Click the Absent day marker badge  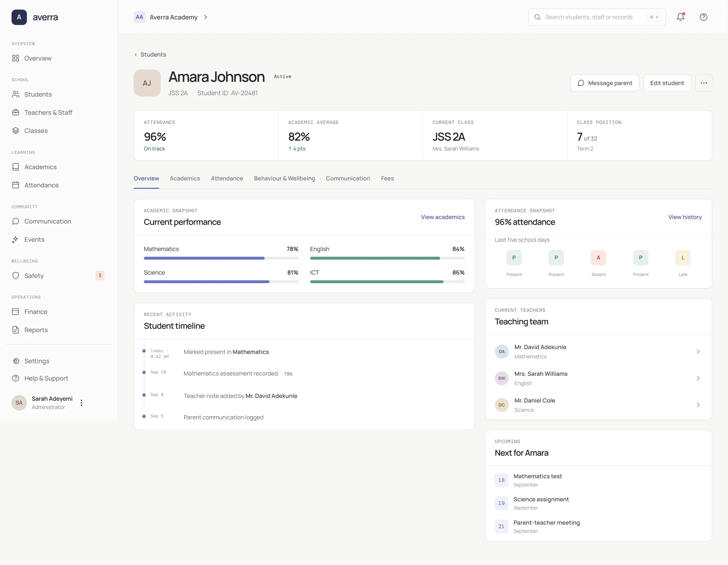598,258
